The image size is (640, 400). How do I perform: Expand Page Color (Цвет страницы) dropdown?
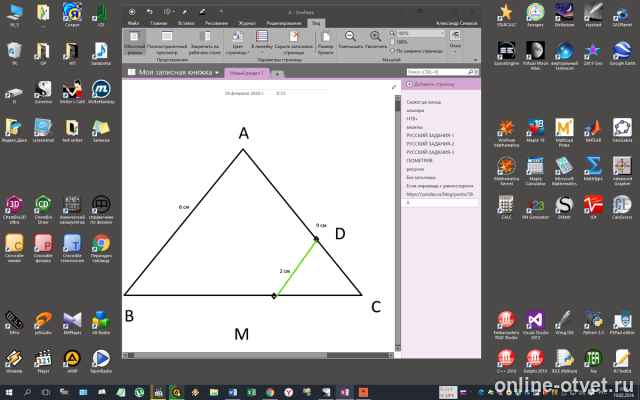[238, 42]
